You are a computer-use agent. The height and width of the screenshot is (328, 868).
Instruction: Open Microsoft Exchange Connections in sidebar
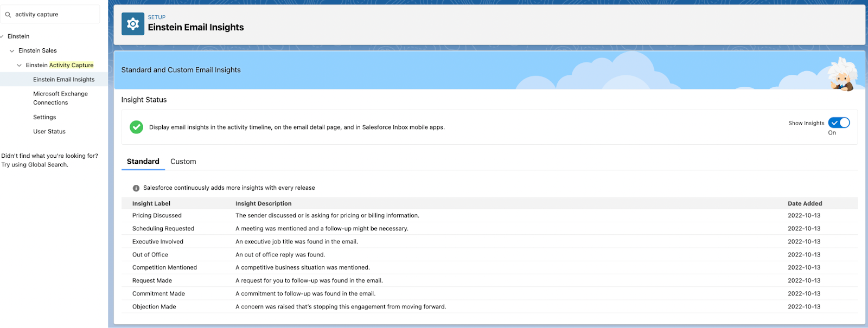coord(60,98)
